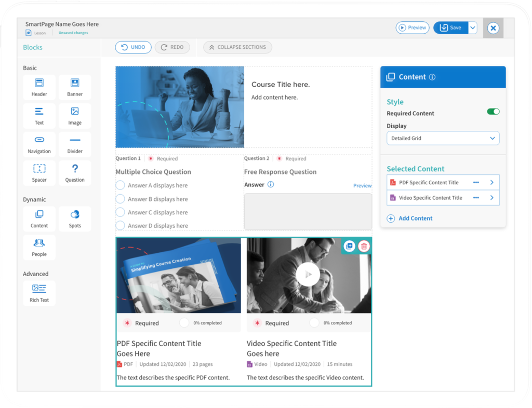Click the Video file icon in Selected Content
Viewport: 532px width, 408px height.
393,198
